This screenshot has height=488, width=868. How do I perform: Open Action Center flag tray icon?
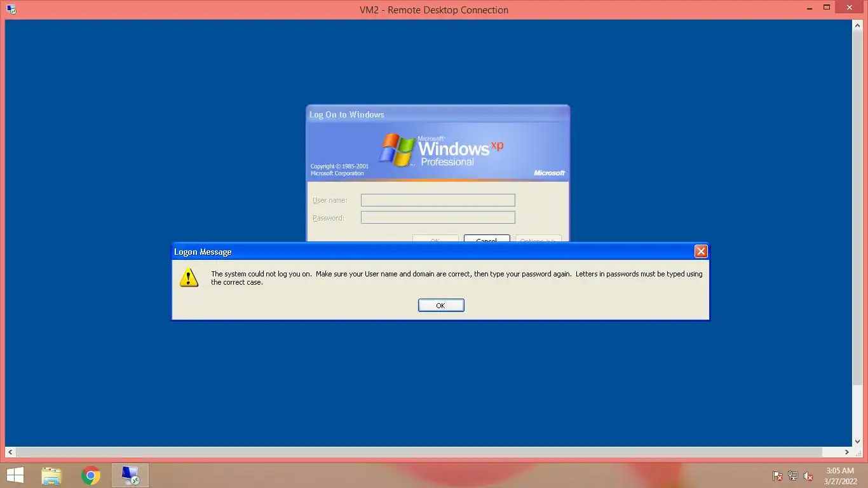[778, 476]
